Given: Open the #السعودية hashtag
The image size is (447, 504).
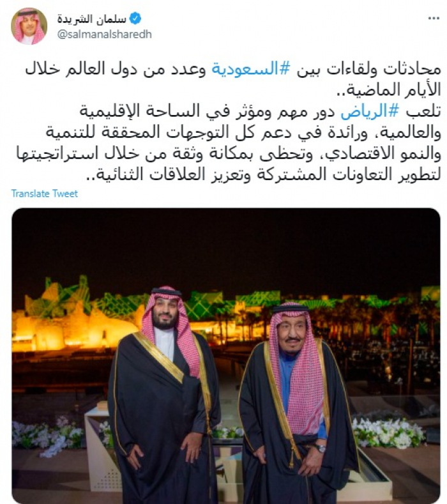Looking at the screenshot, I should [251, 70].
